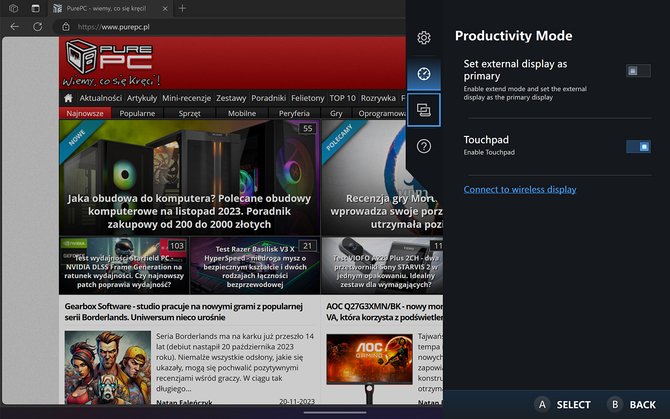Focus the address bar showing www.purepc.pl
The height and width of the screenshot is (419, 670).
coord(231,26)
